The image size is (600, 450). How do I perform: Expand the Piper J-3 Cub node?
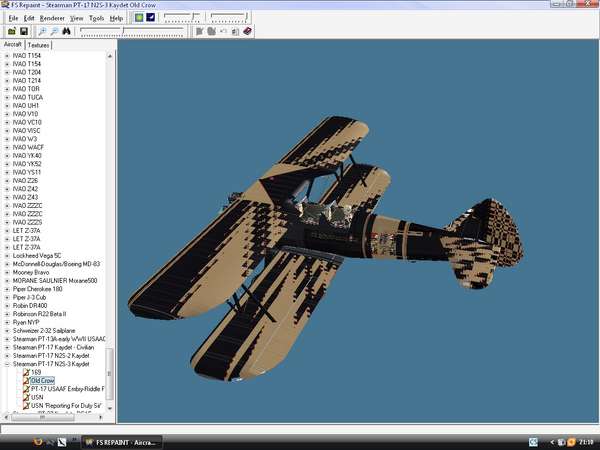7,297
